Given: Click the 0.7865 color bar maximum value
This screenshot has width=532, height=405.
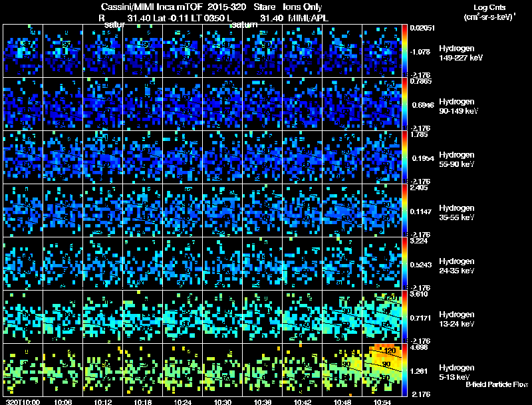Looking at the screenshot, I should click(421, 81).
